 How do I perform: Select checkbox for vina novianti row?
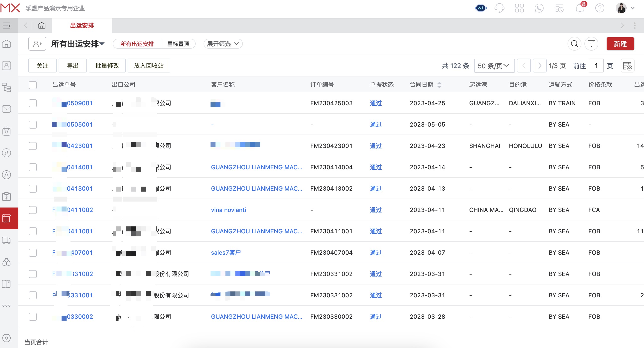click(x=33, y=210)
